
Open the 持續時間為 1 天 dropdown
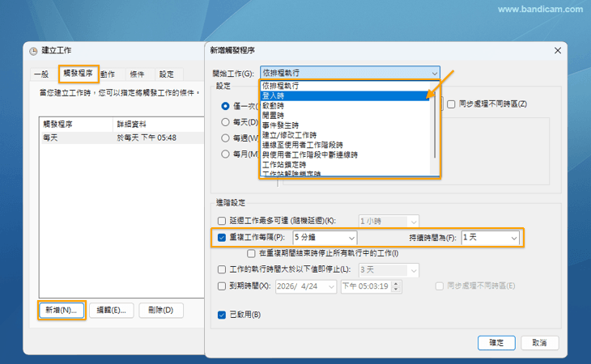click(489, 238)
